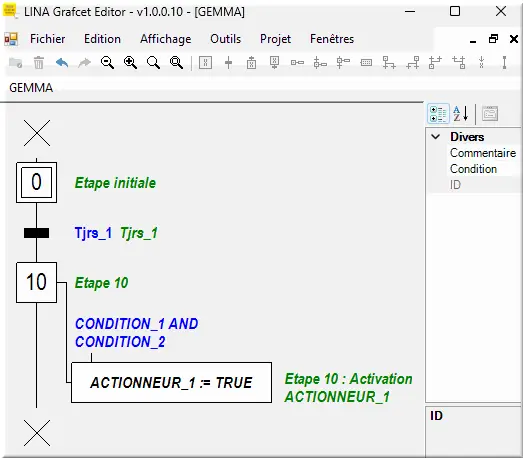Select the add step box tool
This screenshot has height=458, width=523.
pyautogui.click(x=205, y=63)
